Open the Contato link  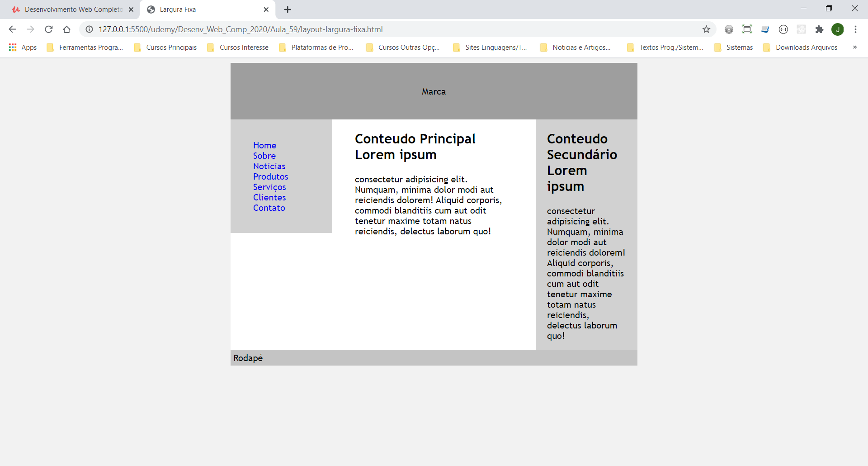coord(269,208)
